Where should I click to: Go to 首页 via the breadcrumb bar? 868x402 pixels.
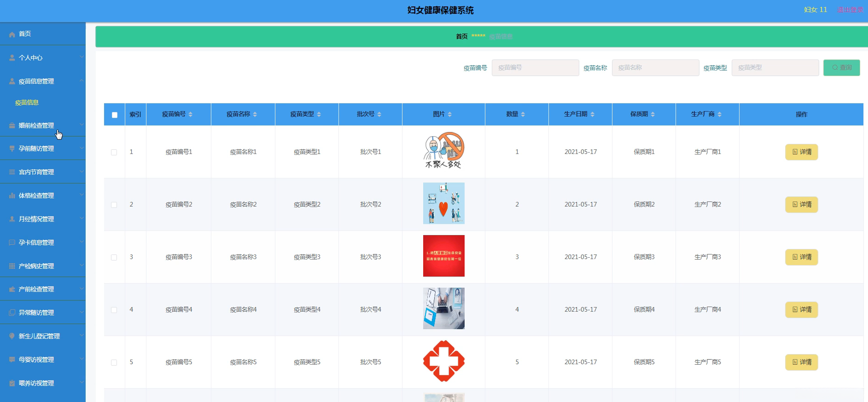coord(462,36)
